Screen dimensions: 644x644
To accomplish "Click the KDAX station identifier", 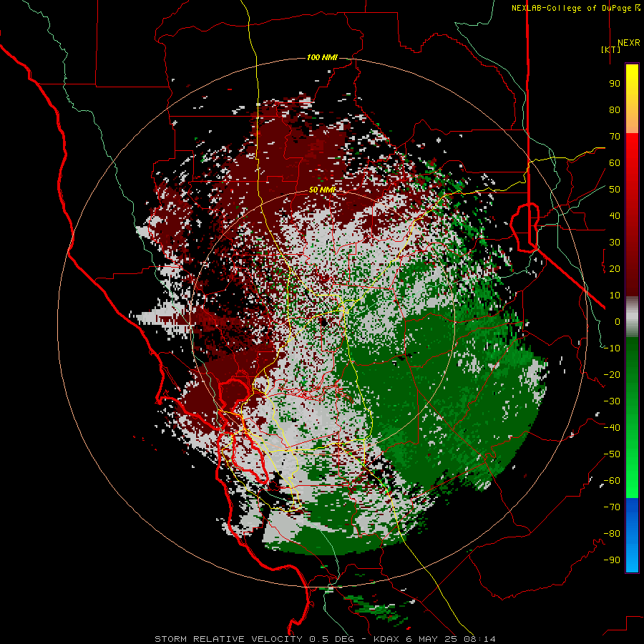I will [387, 639].
